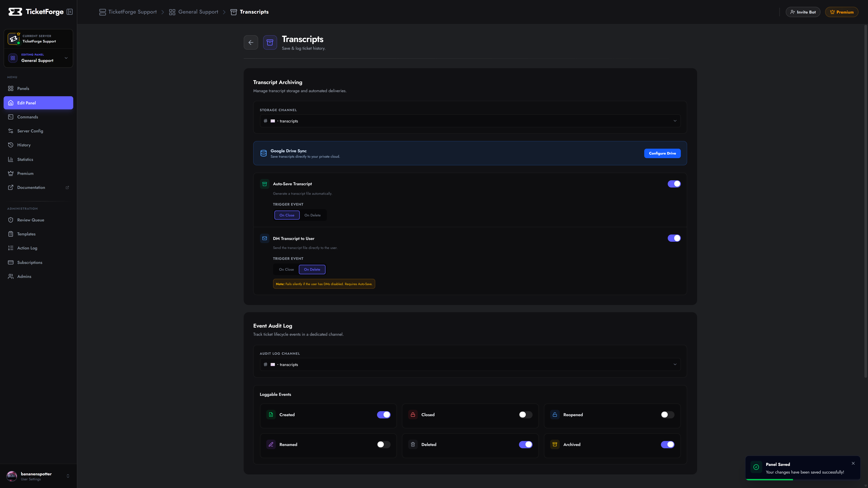
Task: Click the green checkmark in the Panel Saved toast
Action: pyautogui.click(x=756, y=467)
